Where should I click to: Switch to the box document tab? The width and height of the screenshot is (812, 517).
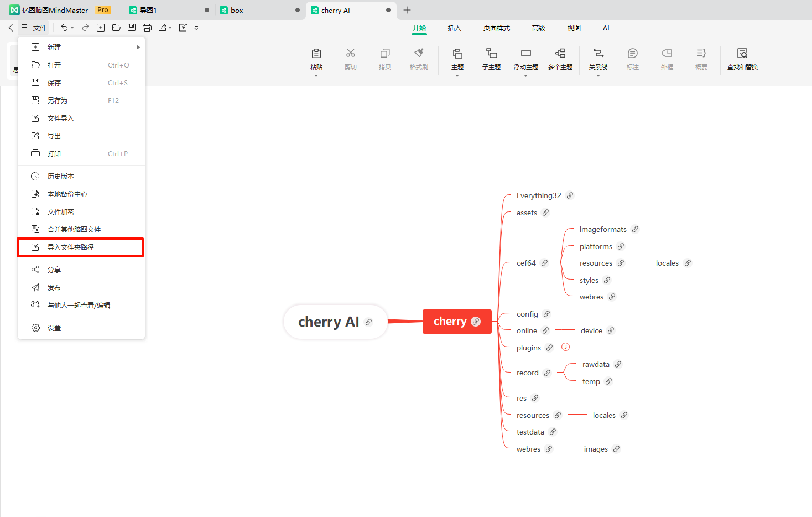(x=260, y=10)
